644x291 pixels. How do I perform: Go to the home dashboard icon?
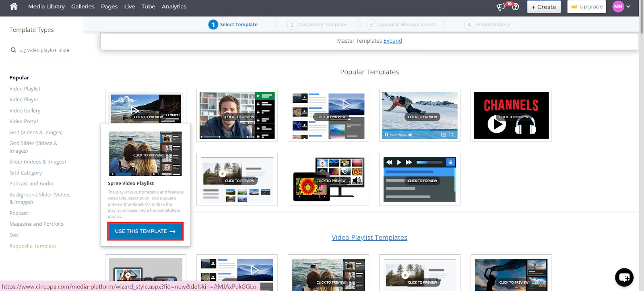pyautogui.click(x=14, y=6)
